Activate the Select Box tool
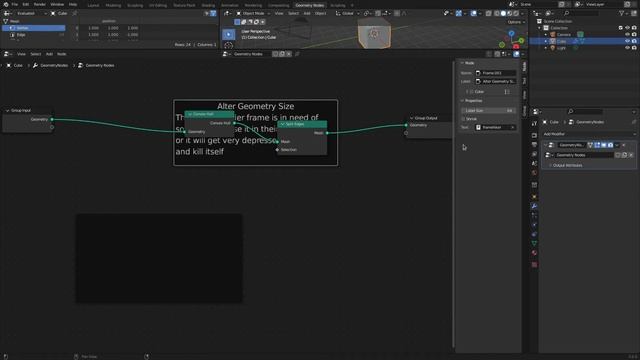This screenshot has height=360, width=640. click(229, 35)
